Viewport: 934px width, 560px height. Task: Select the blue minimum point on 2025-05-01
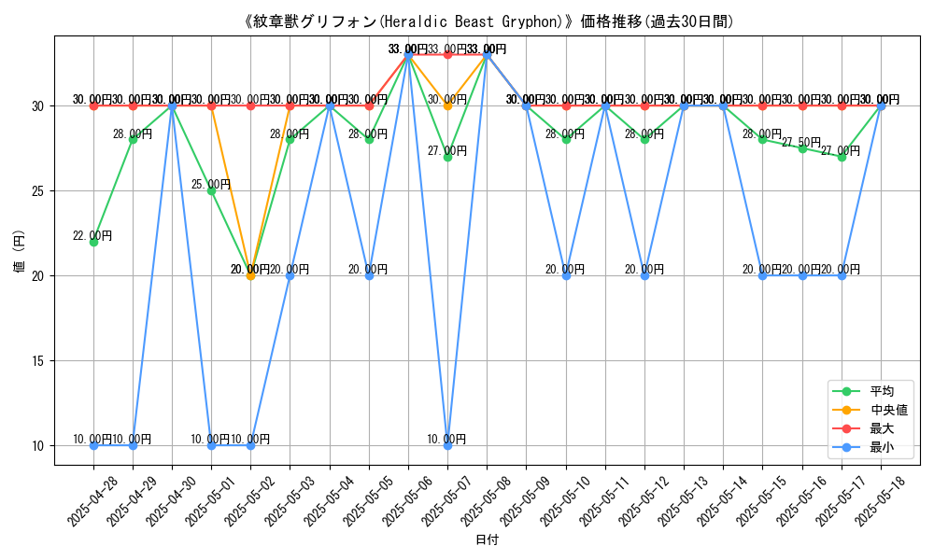211,446
